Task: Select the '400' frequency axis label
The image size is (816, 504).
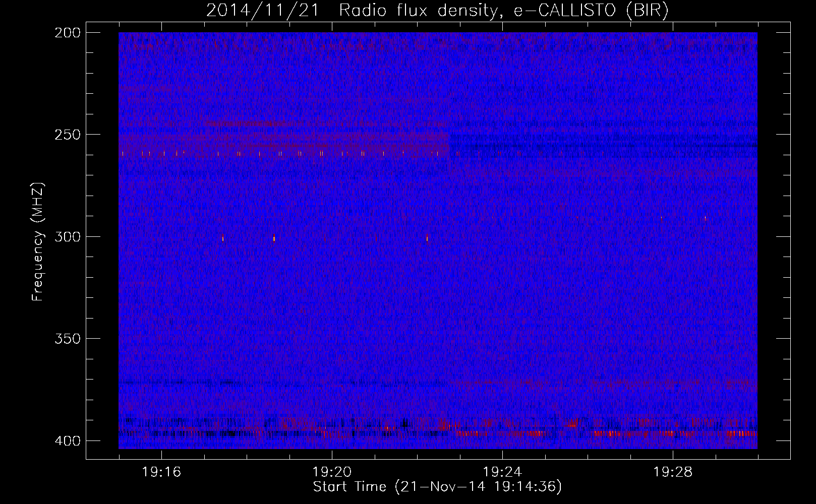Action: pyautogui.click(x=67, y=441)
